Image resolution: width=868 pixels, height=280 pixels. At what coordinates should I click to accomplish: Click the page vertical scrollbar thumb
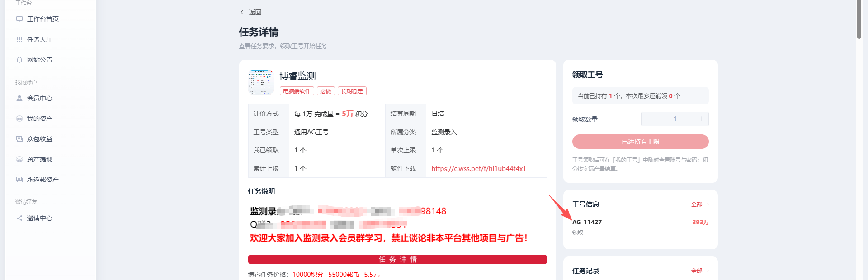pyautogui.click(x=859, y=19)
